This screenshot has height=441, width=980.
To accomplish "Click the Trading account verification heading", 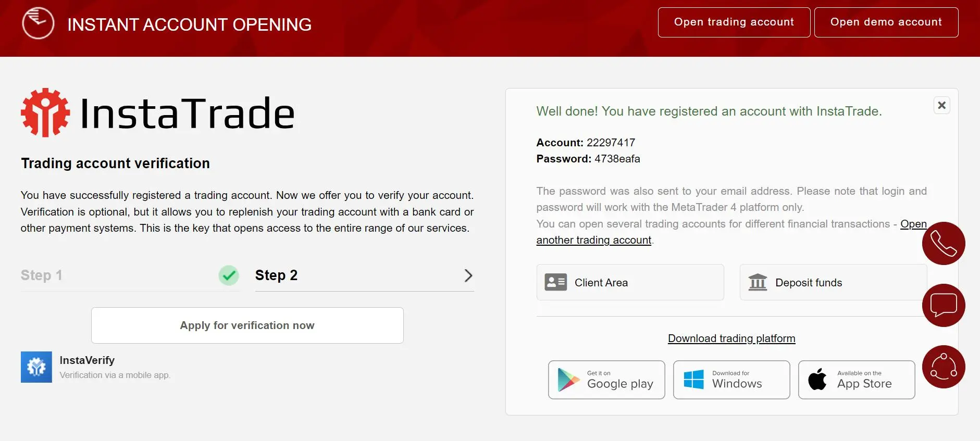I will point(115,163).
